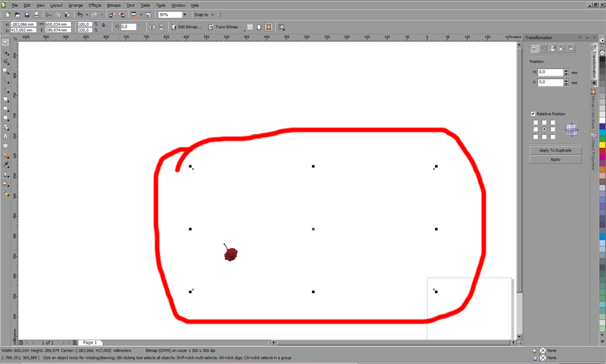Select the top-right anchor point box
Screen dimensions: 606x364
[553, 123]
